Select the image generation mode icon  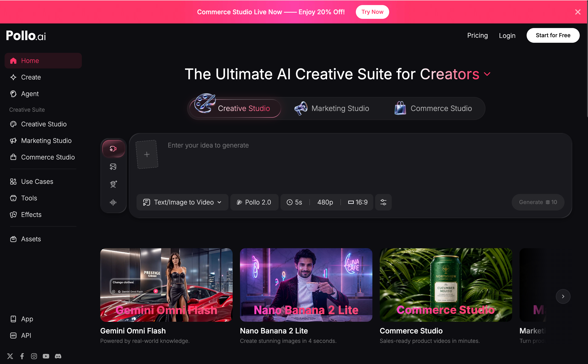(x=113, y=167)
